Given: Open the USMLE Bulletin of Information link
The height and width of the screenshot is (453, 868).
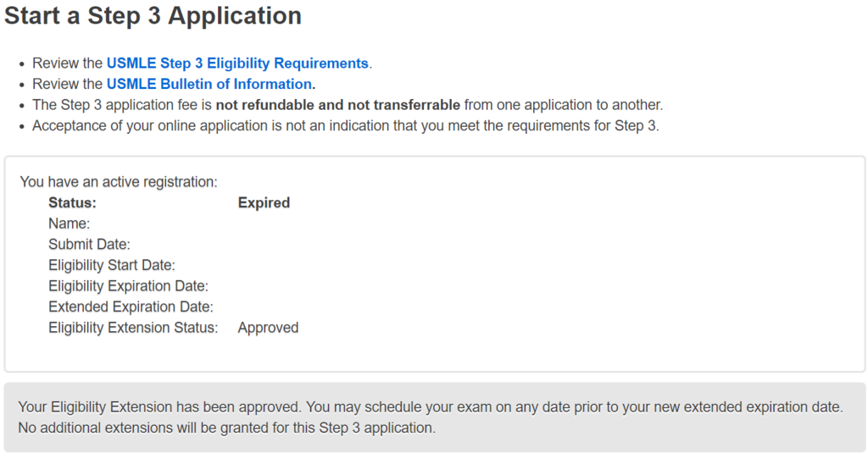Looking at the screenshot, I should point(210,84).
